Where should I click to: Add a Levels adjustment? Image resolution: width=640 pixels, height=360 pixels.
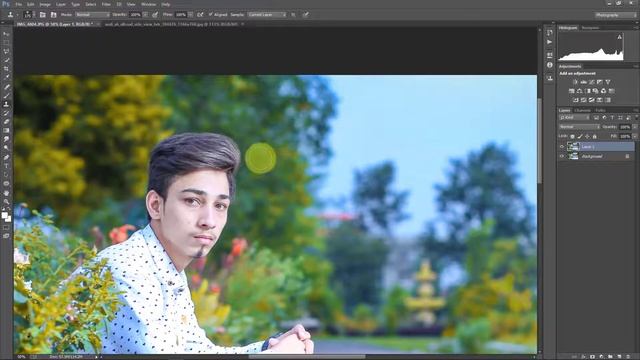pyautogui.click(x=584, y=82)
